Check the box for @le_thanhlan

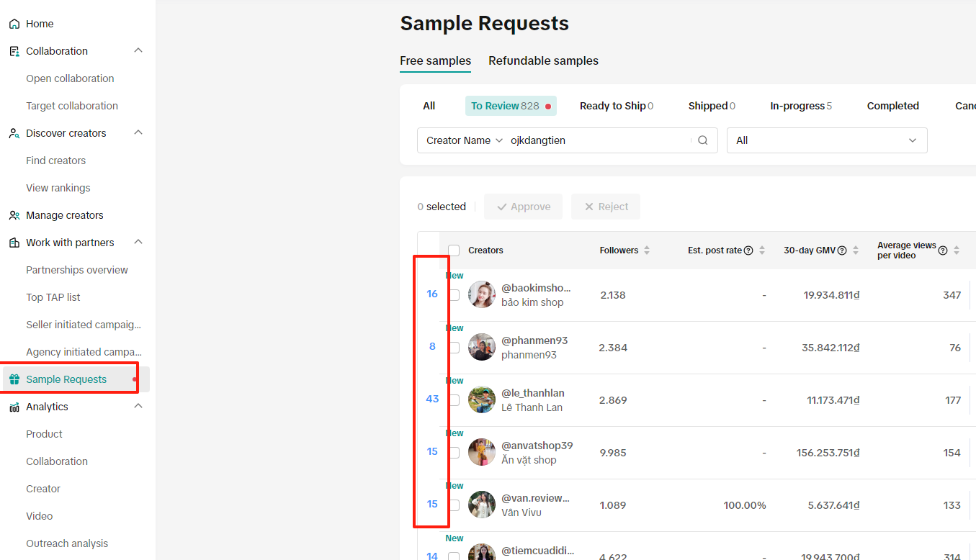tap(454, 399)
